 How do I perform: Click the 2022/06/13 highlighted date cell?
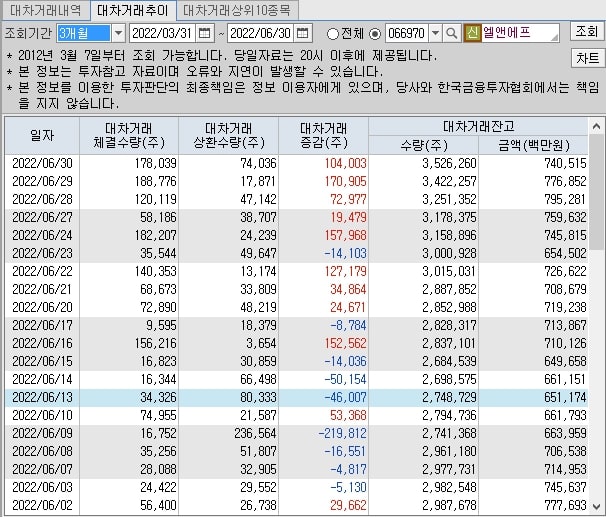42,397
